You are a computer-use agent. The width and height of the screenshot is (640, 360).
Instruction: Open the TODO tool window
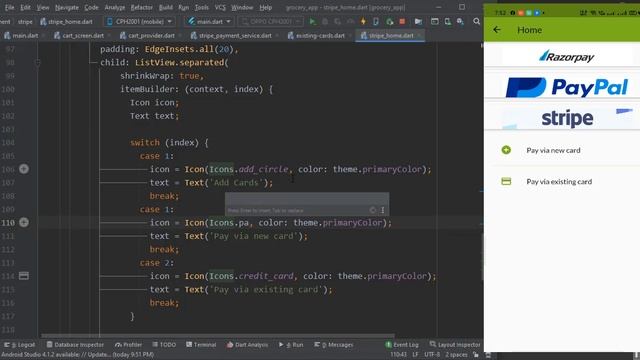pos(164,344)
